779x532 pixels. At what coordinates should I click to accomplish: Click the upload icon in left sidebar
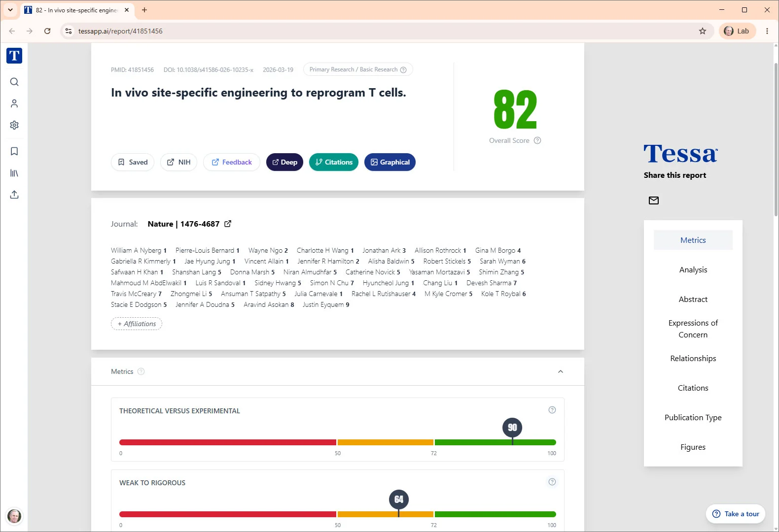pyautogui.click(x=14, y=195)
